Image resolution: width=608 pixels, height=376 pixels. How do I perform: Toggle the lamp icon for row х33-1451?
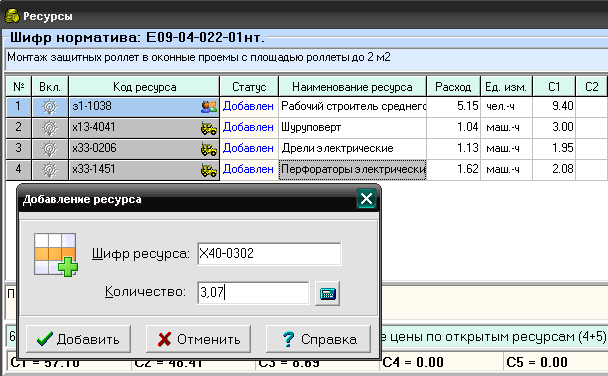[50, 170]
